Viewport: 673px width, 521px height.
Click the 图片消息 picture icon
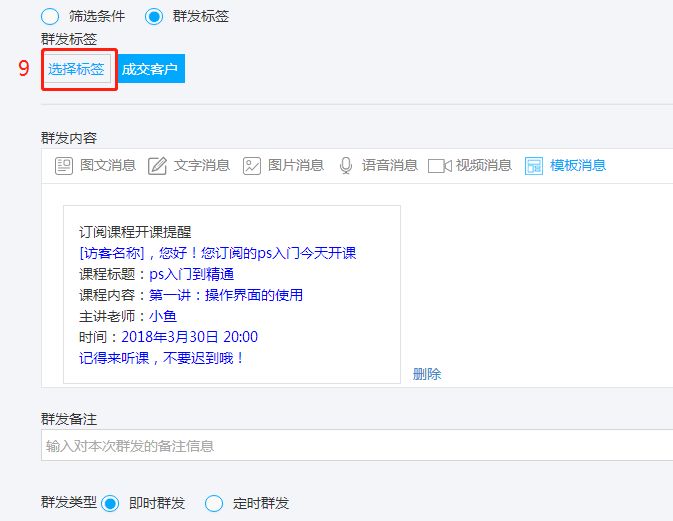click(x=252, y=166)
